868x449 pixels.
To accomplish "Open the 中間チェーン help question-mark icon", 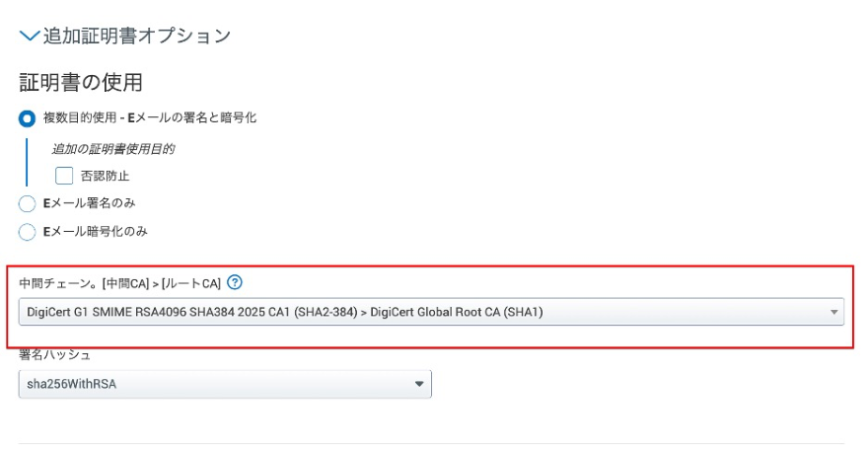I will tap(235, 282).
